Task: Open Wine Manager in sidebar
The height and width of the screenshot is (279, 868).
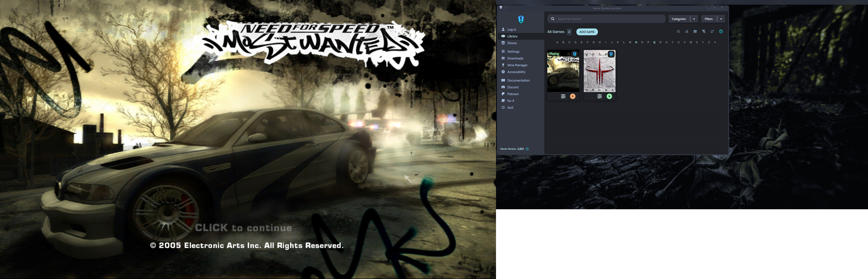Action: pos(517,65)
